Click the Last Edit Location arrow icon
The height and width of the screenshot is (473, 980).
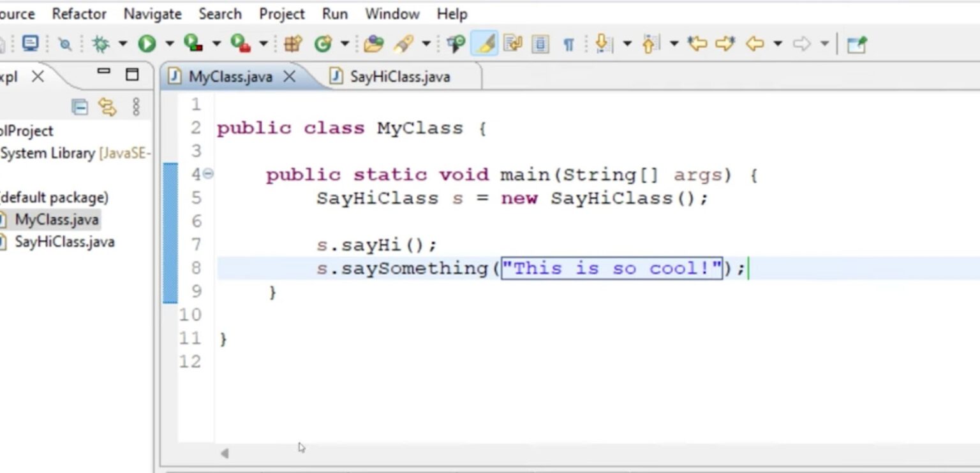point(698,43)
